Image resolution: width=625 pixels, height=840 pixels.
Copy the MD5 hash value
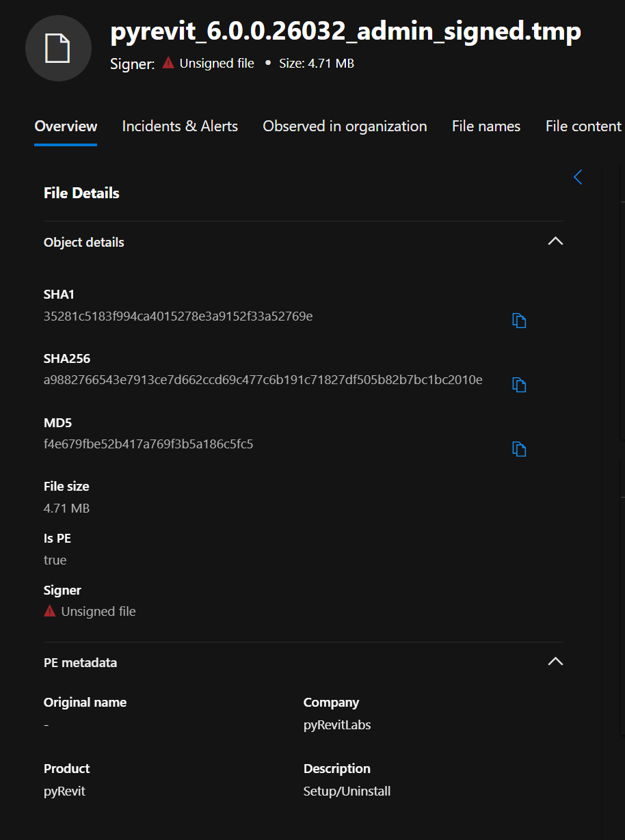coord(519,449)
